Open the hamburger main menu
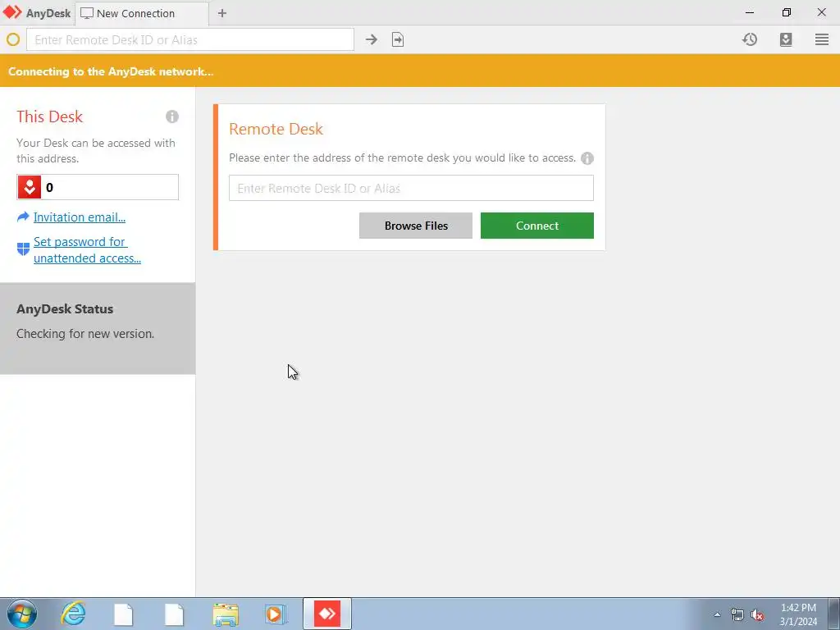The height and width of the screenshot is (630, 840). pos(822,39)
